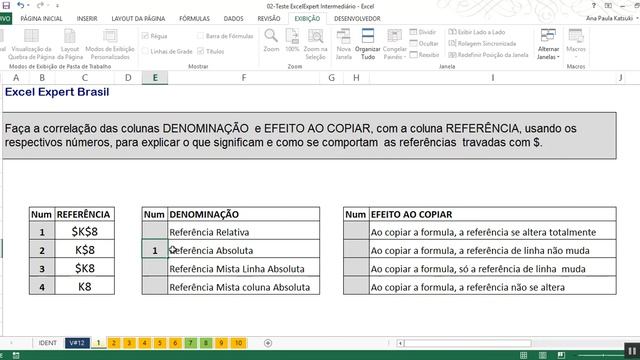Switch to V#12 sheet tab
Viewport: 640px width, 360px height.
point(77,343)
